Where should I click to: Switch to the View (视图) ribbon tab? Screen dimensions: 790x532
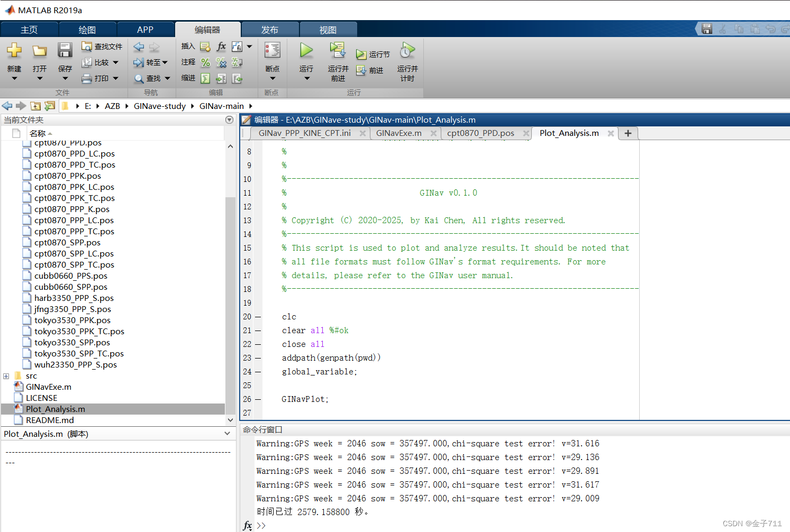click(328, 30)
